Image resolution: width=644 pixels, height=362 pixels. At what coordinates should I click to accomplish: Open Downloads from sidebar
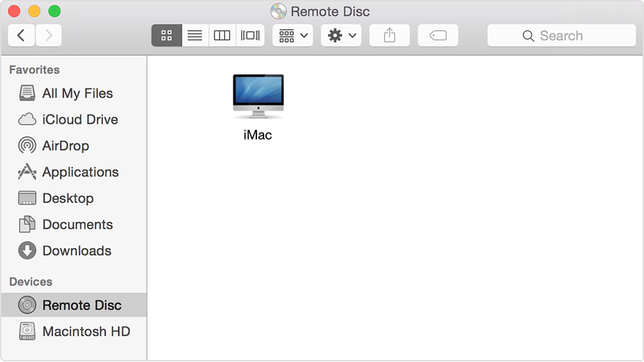[74, 251]
